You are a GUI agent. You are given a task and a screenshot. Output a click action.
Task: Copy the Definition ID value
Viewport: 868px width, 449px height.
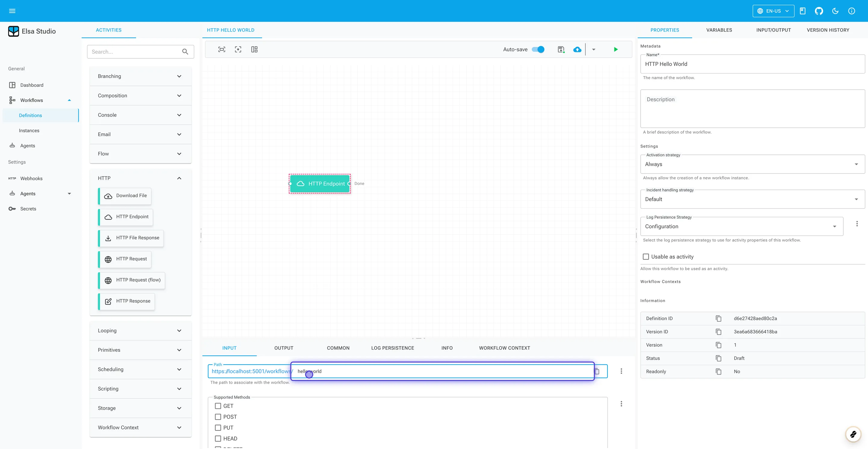(x=718, y=318)
